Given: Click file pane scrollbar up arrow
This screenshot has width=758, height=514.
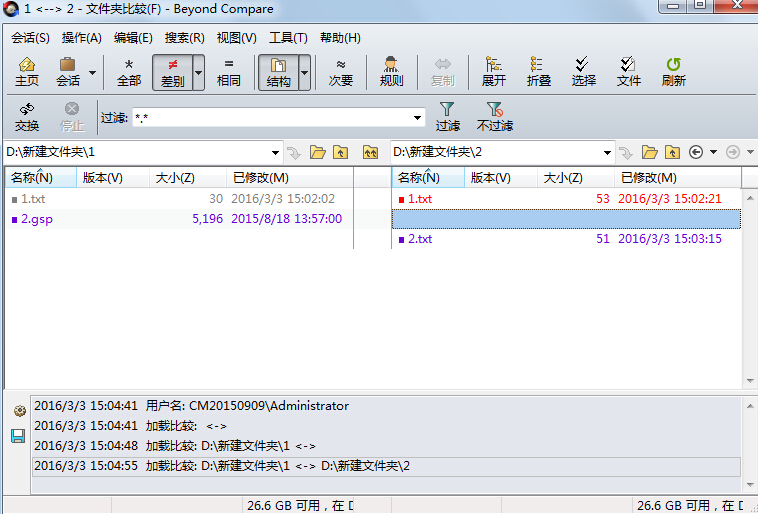Looking at the screenshot, I should (x=750, y=198).
